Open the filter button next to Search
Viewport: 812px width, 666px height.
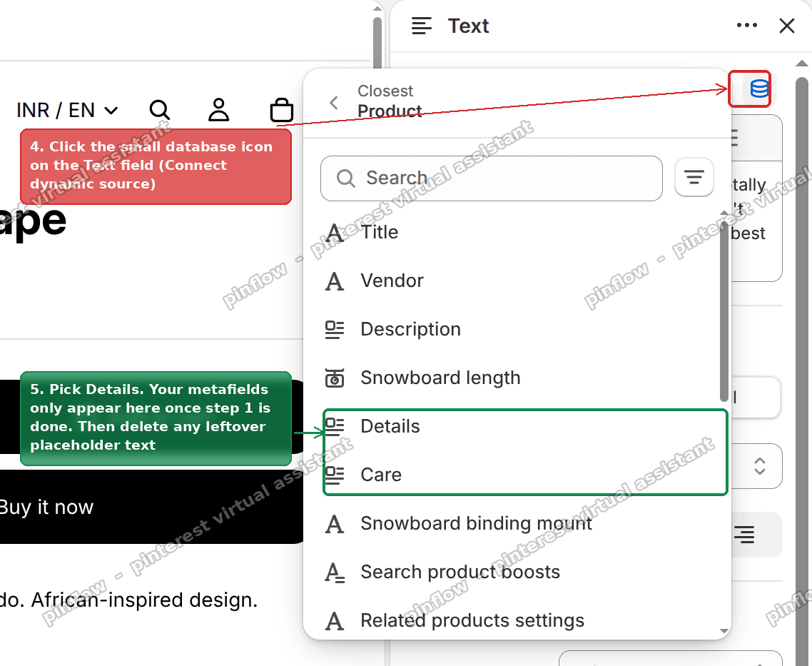[694, 178]
